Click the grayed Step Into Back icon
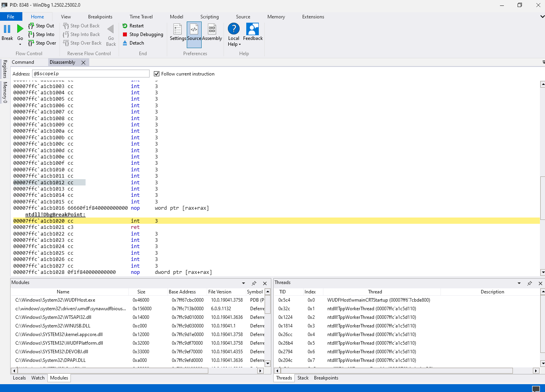545x392 pixels. [66, 34]
